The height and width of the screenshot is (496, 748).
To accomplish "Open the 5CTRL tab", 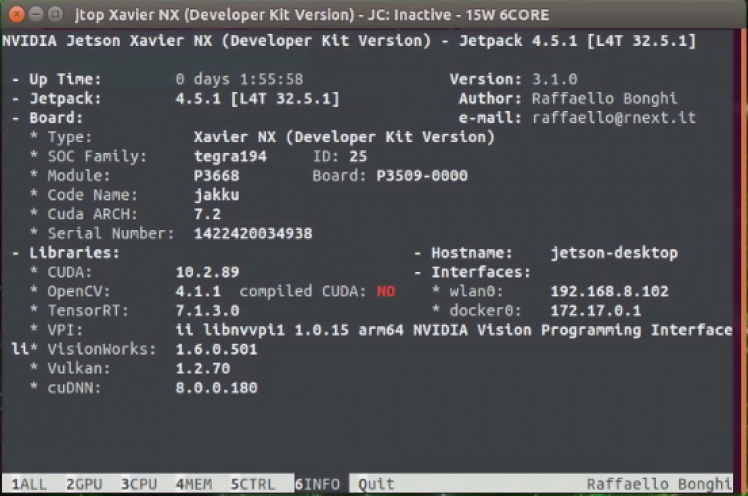I will pos(253,484).
